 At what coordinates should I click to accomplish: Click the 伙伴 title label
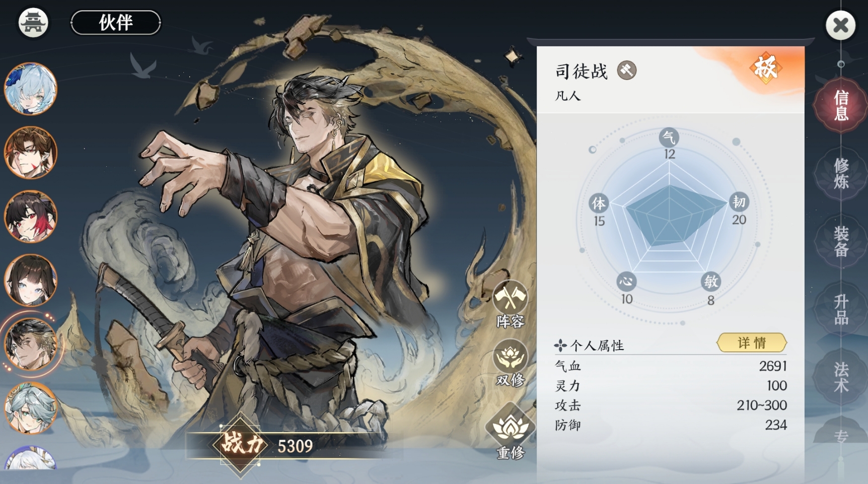click(x=116, y=23)
